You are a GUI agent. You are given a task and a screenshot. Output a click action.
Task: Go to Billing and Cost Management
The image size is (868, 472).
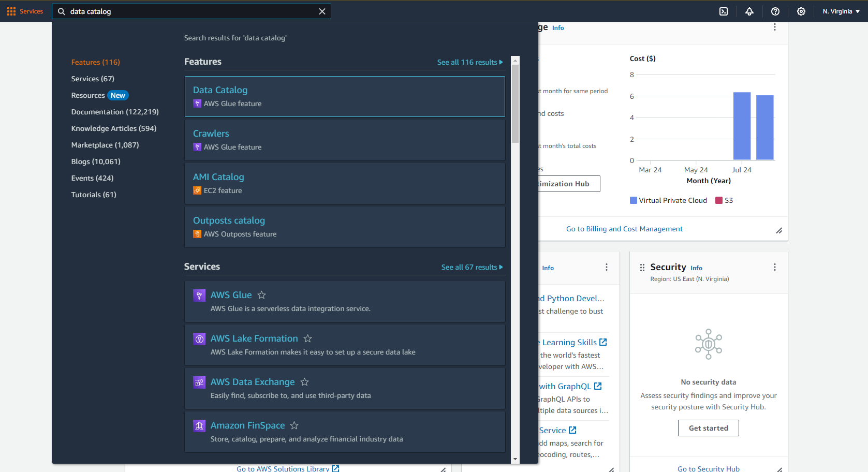pyautogui.click(x=624, y=229)
